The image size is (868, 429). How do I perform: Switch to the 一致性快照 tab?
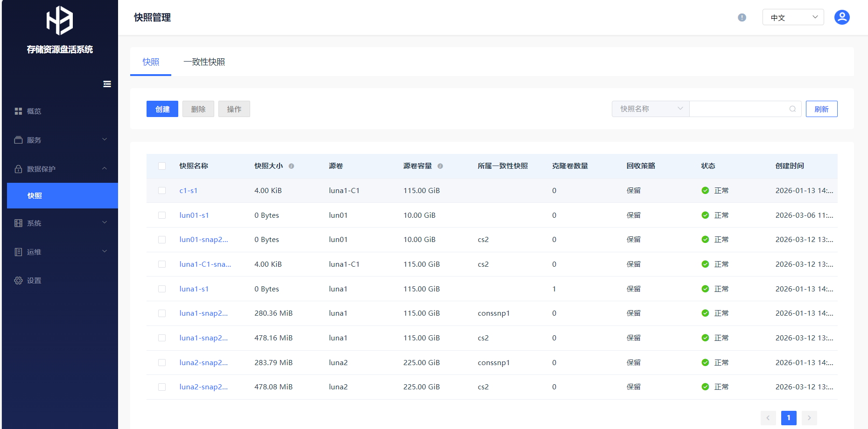(204, 62)
